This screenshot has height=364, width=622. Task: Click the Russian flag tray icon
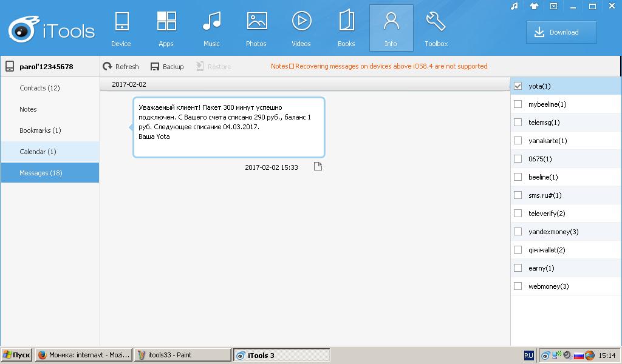pyautogui.click(x=579, y=356)
